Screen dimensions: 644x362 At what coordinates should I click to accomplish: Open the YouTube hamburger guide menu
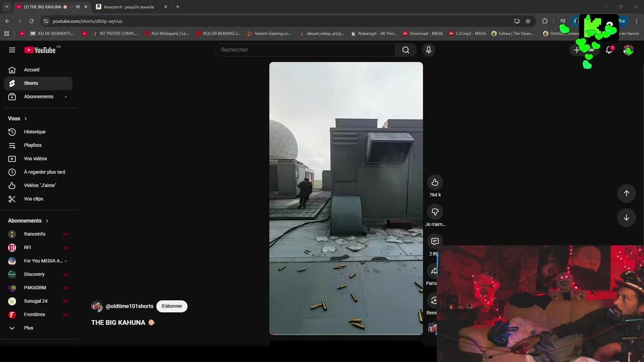click(x=12, y=50)
